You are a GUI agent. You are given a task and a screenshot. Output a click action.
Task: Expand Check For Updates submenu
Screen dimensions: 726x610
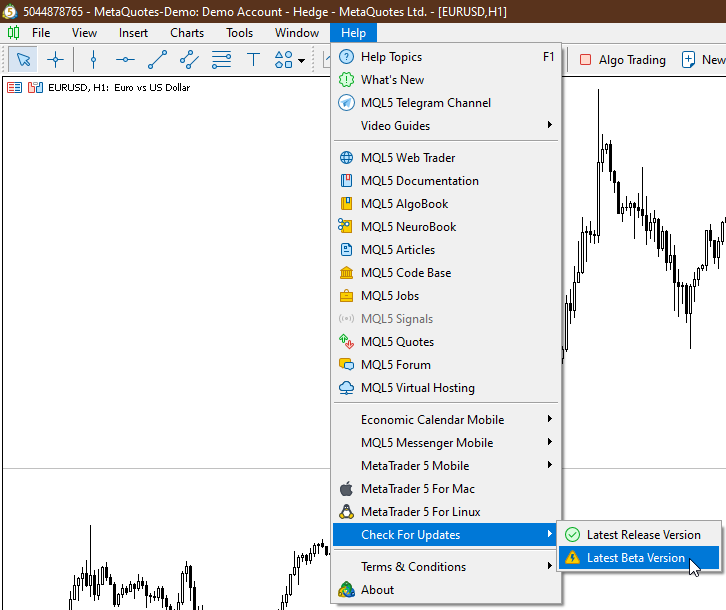coord(446,535)
